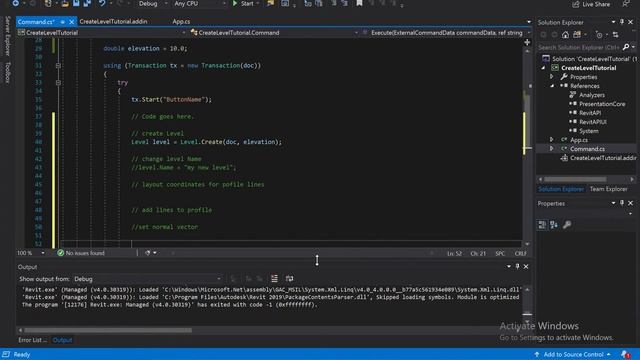The image size is (640, 360).
Task: Click the Navigate Backward toolbar icon
Action: 16,3
